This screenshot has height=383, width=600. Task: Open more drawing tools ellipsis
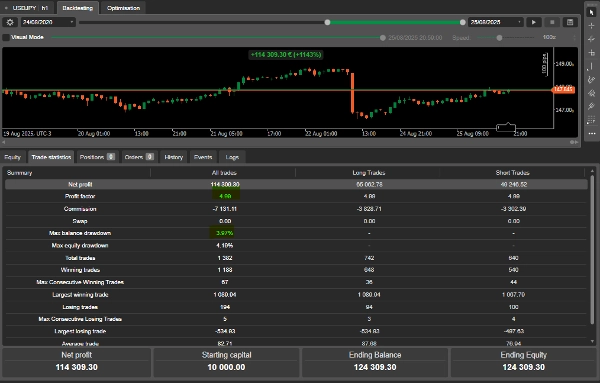592,134
